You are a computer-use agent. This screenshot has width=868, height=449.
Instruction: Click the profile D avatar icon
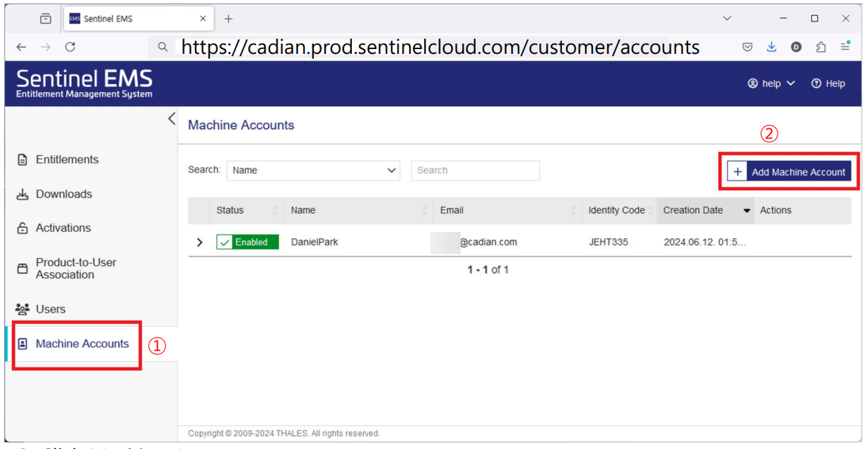(x=796, y=48)
